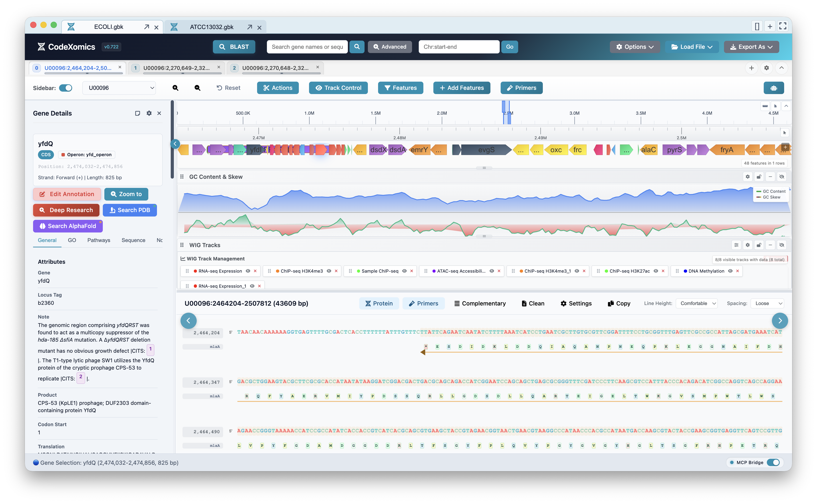Click the blue viewport marker on genome overview
The width and height of the screenshot is (817, 504).
tap(506, 113)
